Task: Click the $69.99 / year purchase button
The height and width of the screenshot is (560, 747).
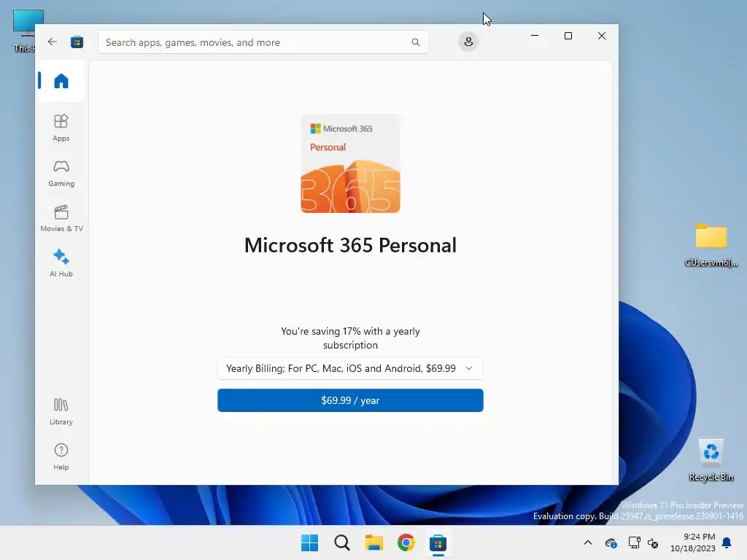Action: [x=350, y=400]
